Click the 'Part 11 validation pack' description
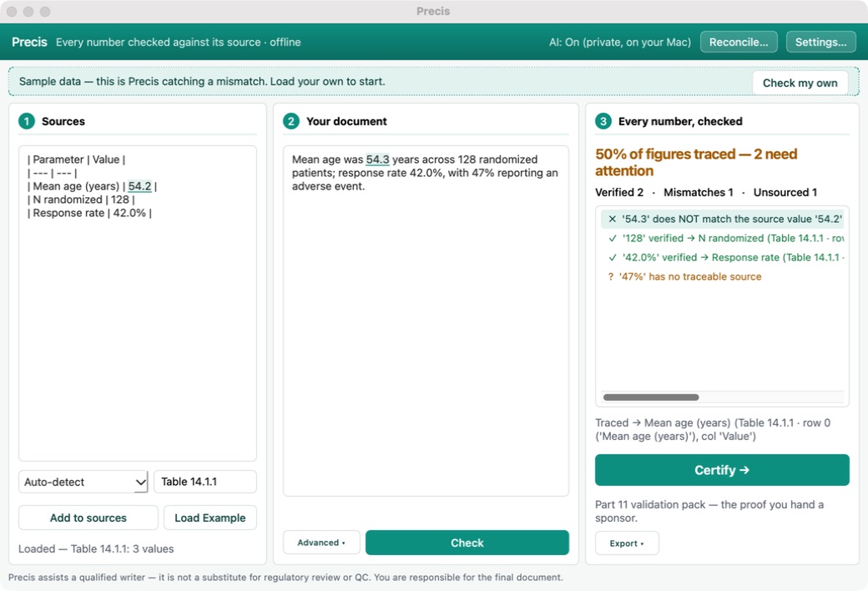The image size is (868, 591). point(709,511)
